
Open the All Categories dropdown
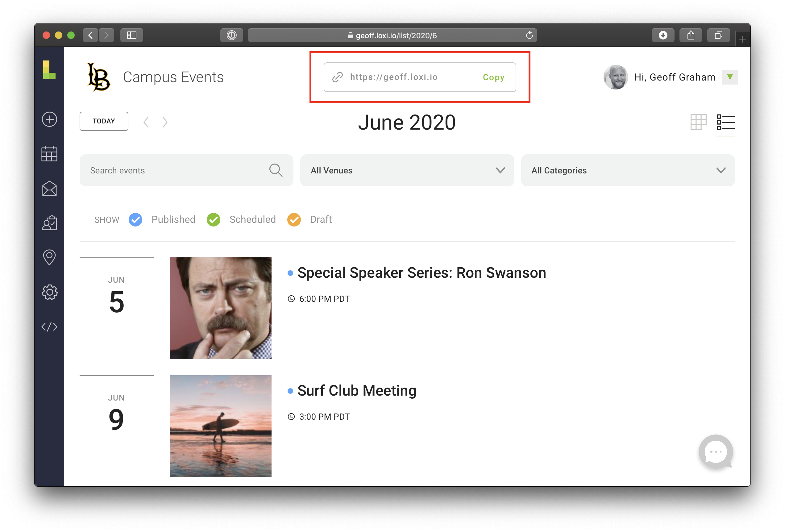pos(628,170)
